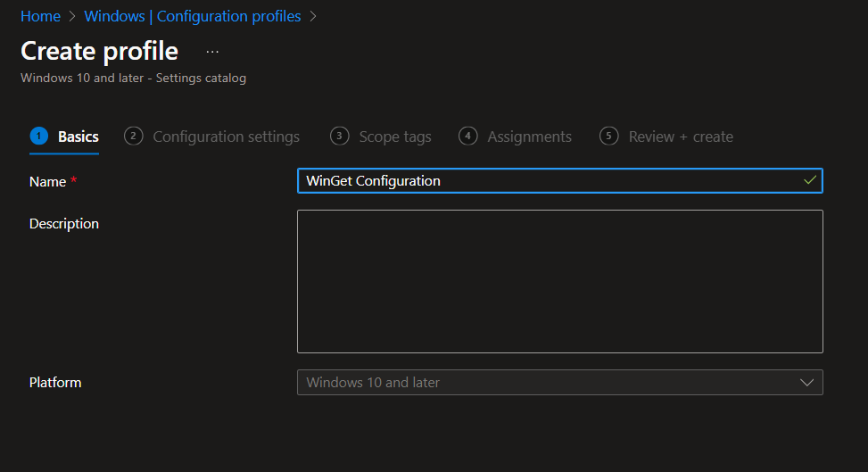Click the Home breadcrumb link
868x472 pixels.
[40, 16]
